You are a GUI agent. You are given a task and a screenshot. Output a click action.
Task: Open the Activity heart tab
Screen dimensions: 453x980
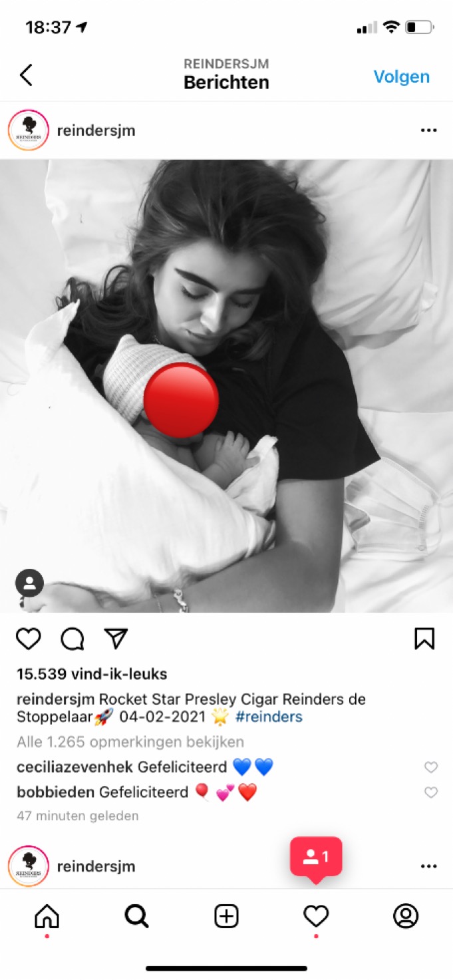point(316,917)
